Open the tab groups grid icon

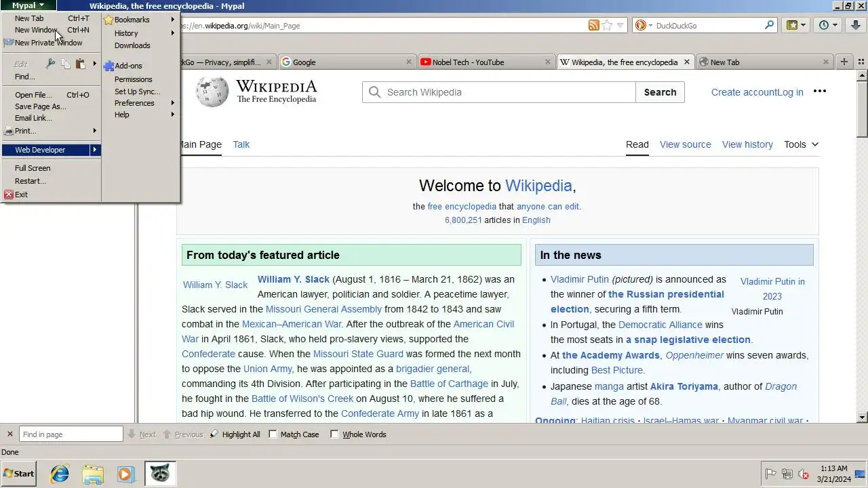pos(861,62)
